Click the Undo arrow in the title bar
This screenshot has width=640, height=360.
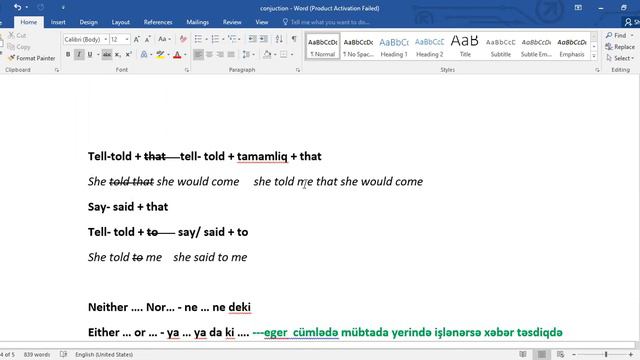tap(17, 7)
